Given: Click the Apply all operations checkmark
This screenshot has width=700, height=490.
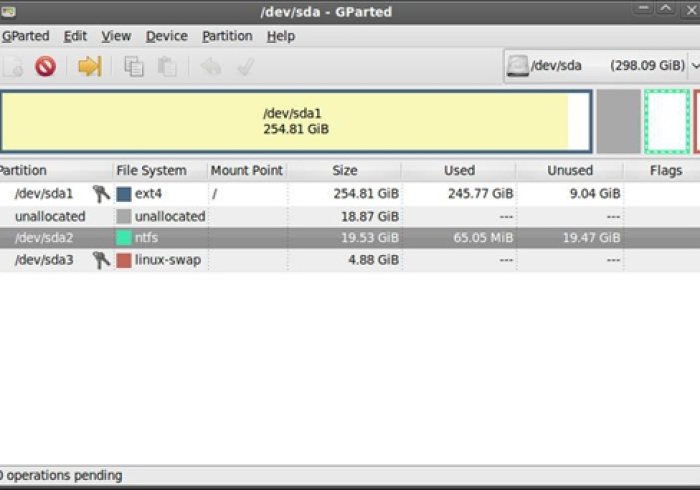Looking at the screenshot, I should [x=245, y=67].
